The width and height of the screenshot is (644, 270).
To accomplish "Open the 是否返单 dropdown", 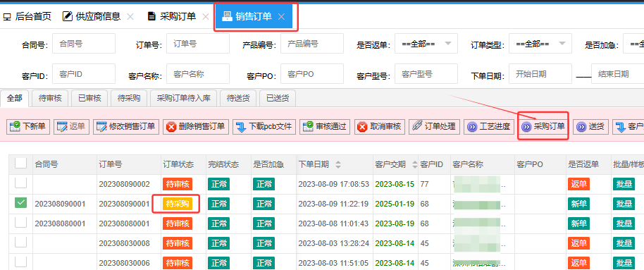I will 426,44.
